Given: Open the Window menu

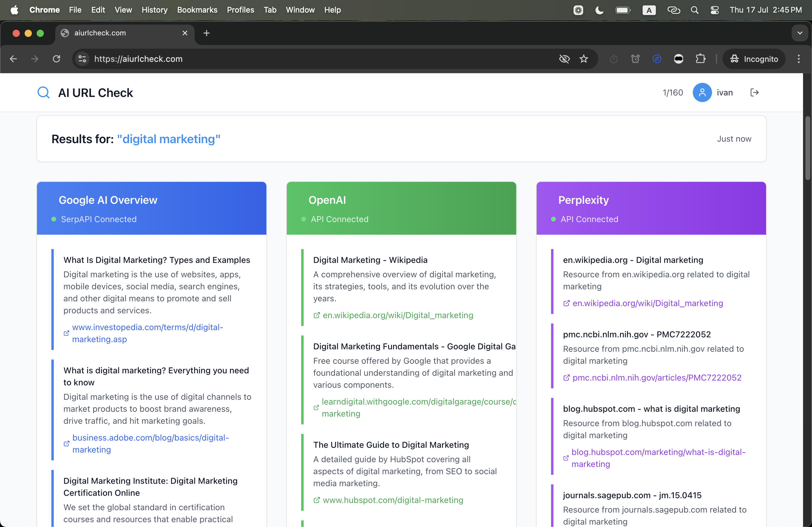Looking at the screenshot, I should [300, 10].
